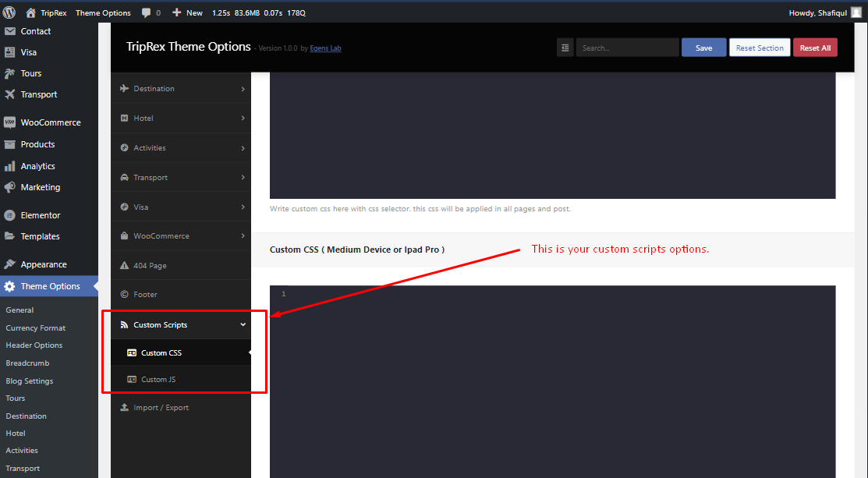Open comments bubble icon in admin bar
Image resolution: width=868 pixels, height=478 pixels.
click(x=146, y=12)
